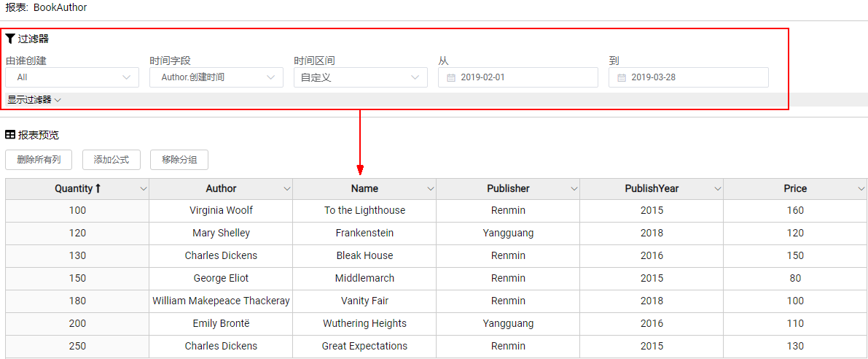Select the To the Lighthouse cell
This screenshot has width=868, height=359.
(x=365, y=211)
